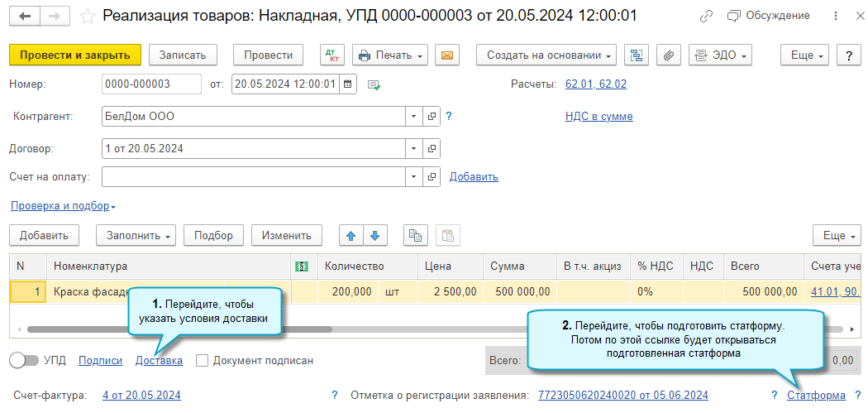Open the НДС в сумме link
868x413 pixels.
(599, 117)
